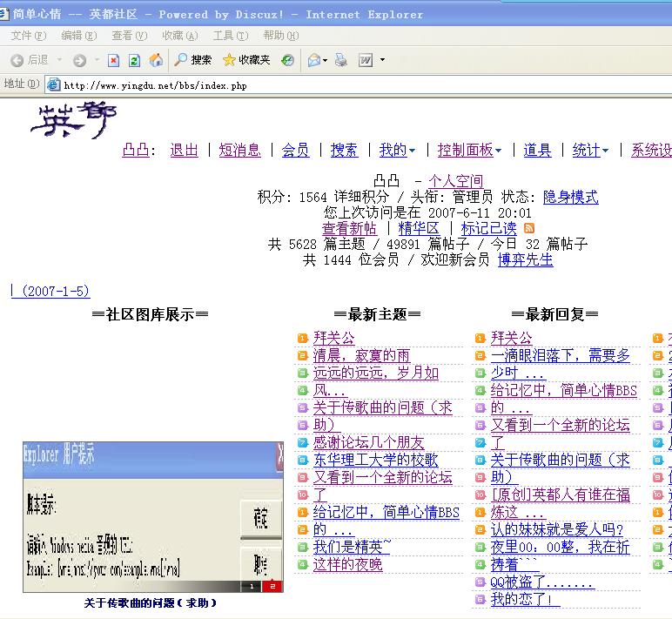Open 感谢论坛几个朋友 topic
672x619 pixels.
[x=368, y=442]
